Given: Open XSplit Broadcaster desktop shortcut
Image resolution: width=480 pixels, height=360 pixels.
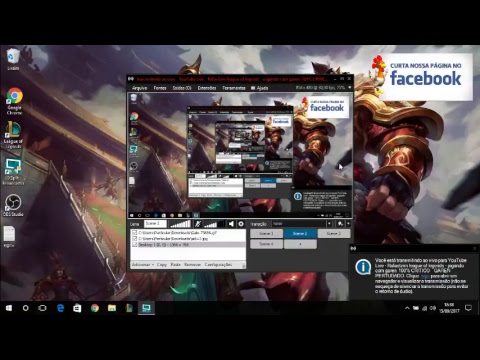Looking at the screenshot, I should pos(13,171).
